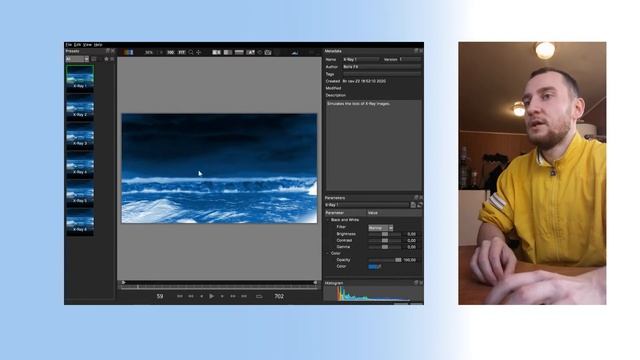Click the color channels icon in viewer toolbar
This screenshot has height=360, width=640.
tap(129, 52)
